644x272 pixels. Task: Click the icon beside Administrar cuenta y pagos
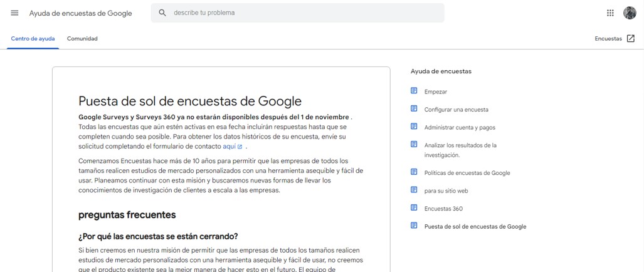(414, 127)
